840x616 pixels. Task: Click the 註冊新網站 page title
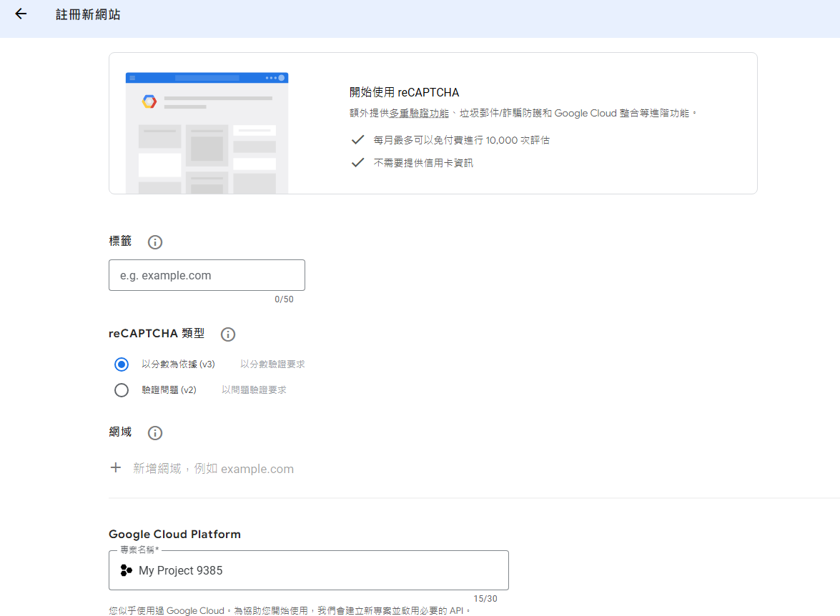tap(87, 14)
